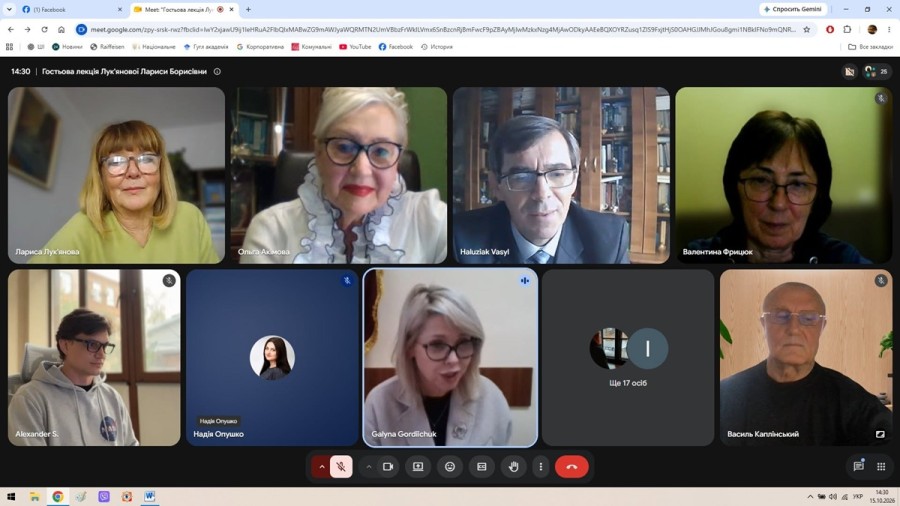Viewport: 900px width, 506px height.
Task: Expand the Все закладки folder
Action: click(x=871, y=47)
